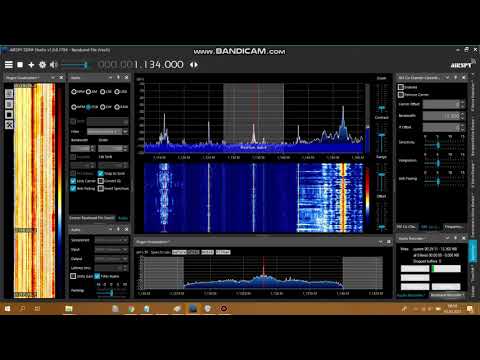The image size is (480, 360).
Task: Close the Audio panel
Action: (126, 230)
